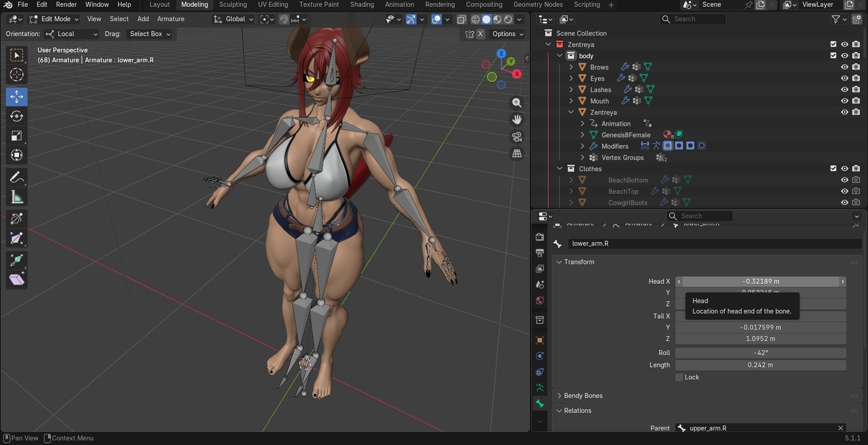Switch to the Scripting workspace tab

(587, 5)
